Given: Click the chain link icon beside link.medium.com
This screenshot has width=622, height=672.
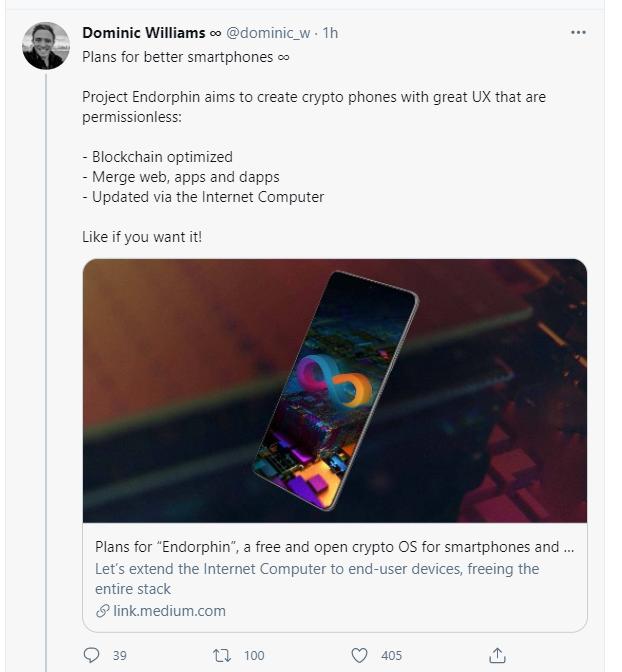Looking at the screenshot, I should coord(102,611).
